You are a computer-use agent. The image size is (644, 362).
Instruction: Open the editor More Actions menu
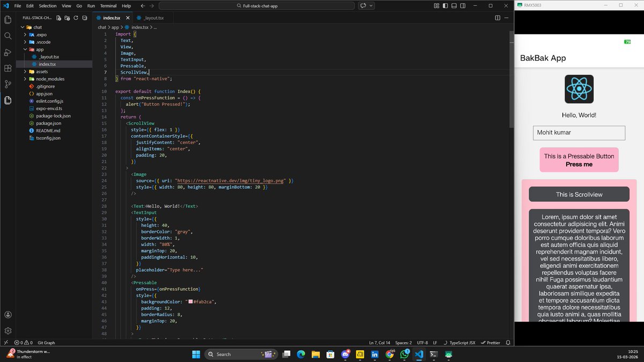[507, 18]
